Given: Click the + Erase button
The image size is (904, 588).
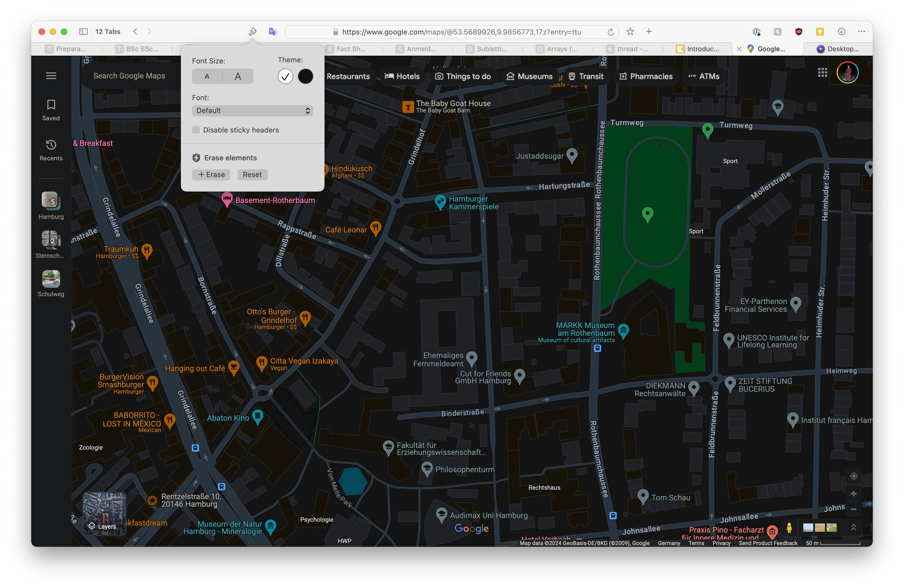Looking at the screenshot, I should point(211,174).
